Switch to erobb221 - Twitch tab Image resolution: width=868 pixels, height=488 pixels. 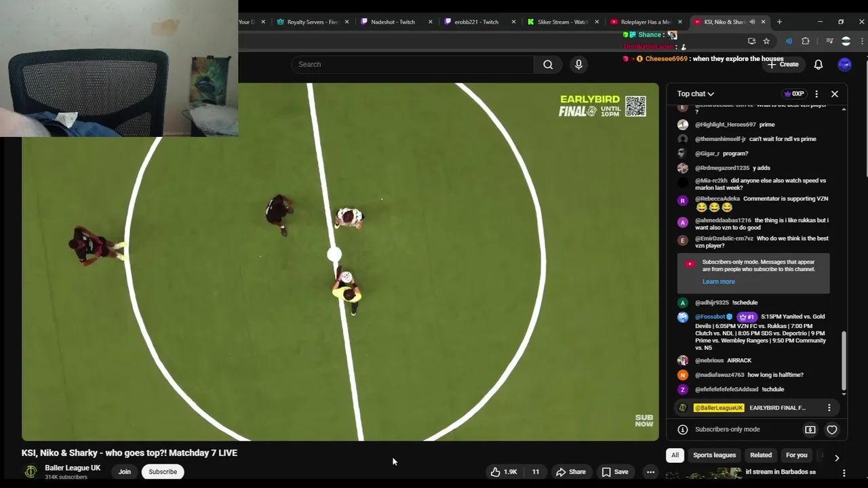pyautogui.click(x=475, y=22)
